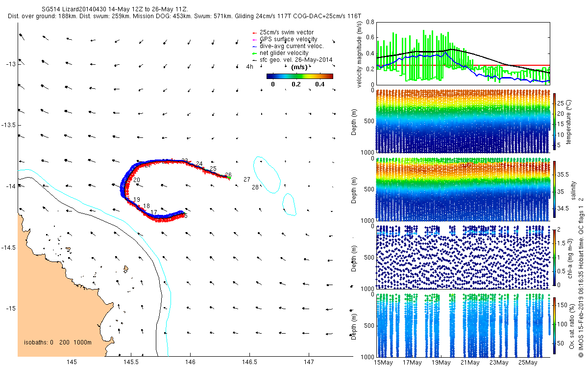Viewport: 588px width, 368px height.
Task: Click day label 18 on the glider track
Action: pos(147,206)
